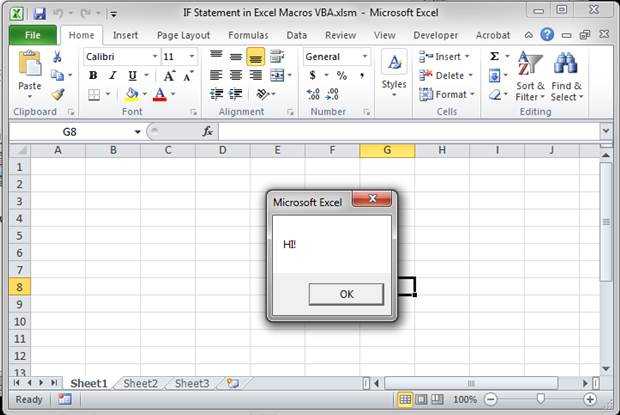The height and width of the screenshot is (415, 620).
Task: Toggle Top Align button
Action: tap(216, 57)
